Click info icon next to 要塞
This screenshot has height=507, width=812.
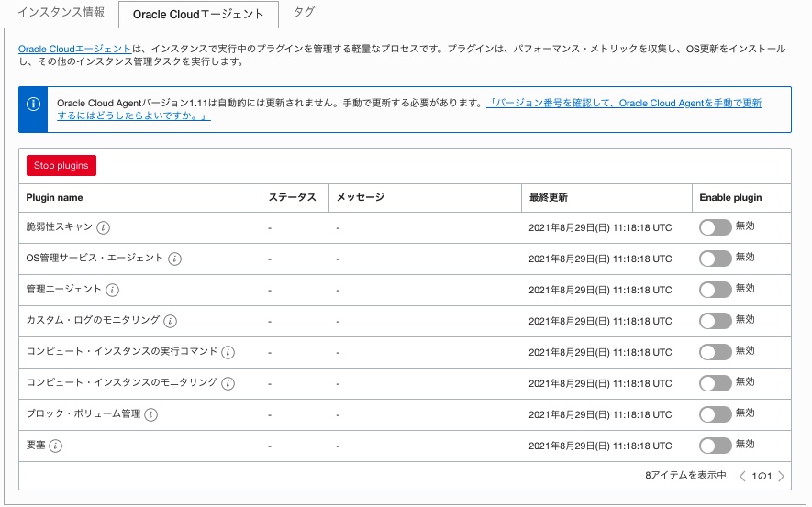click(x=56, y=446)
